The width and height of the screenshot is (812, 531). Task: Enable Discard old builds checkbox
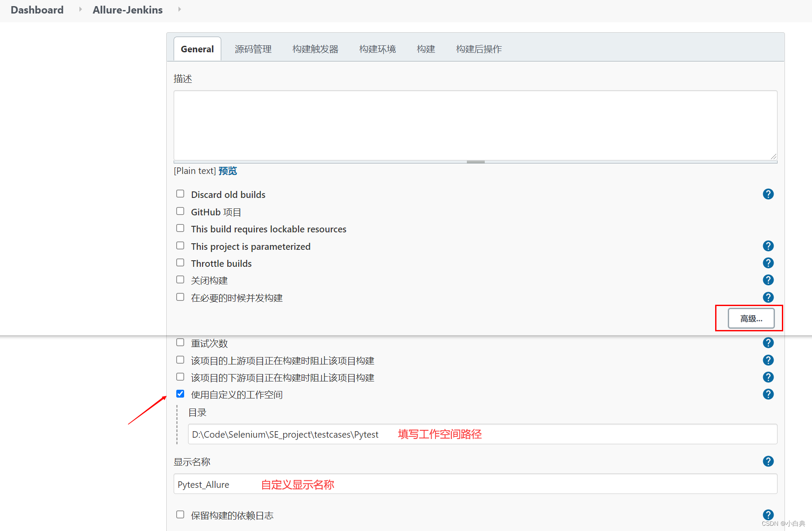(x=180, y=194)
